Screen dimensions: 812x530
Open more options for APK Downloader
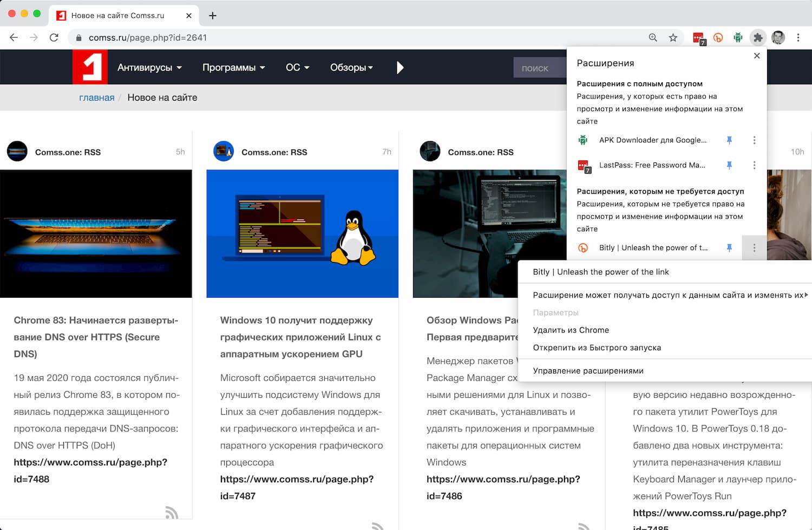(754, 140)
